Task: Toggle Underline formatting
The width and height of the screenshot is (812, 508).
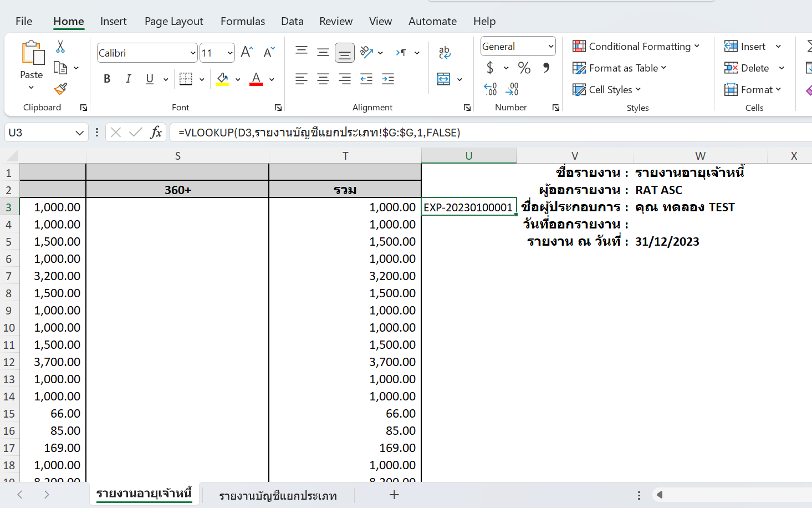Action: [150, 79]
